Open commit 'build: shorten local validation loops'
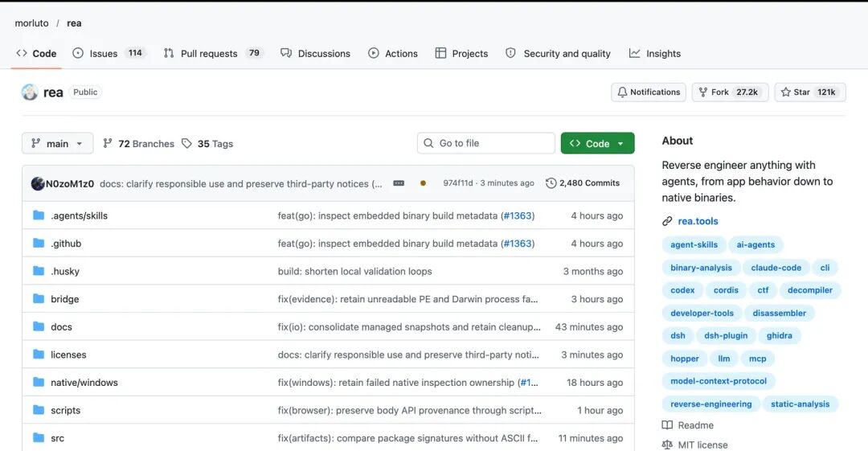This screenshot has height=451, width=868. point(355,271)
